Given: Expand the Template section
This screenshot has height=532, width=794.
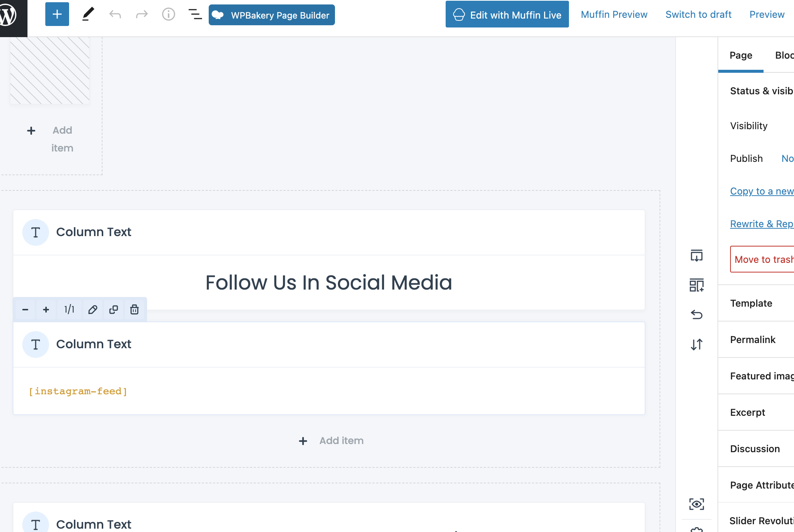Looking at the screenshot, I should pyautogui.click(x=751, y=303).
